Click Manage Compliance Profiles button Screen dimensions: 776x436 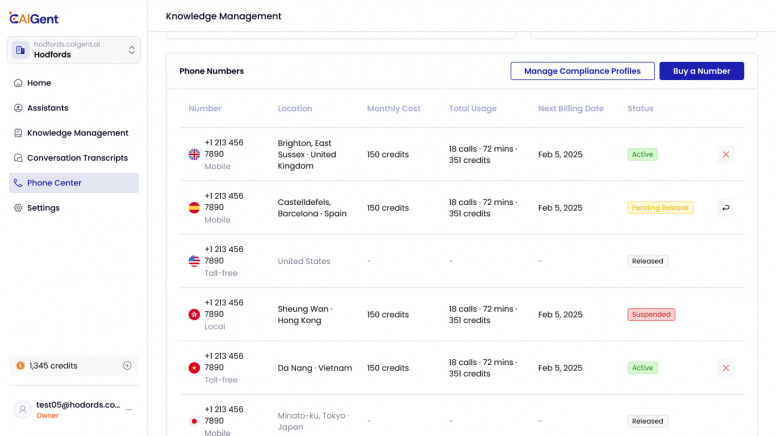pyautogui.click(x=582, y=71)
